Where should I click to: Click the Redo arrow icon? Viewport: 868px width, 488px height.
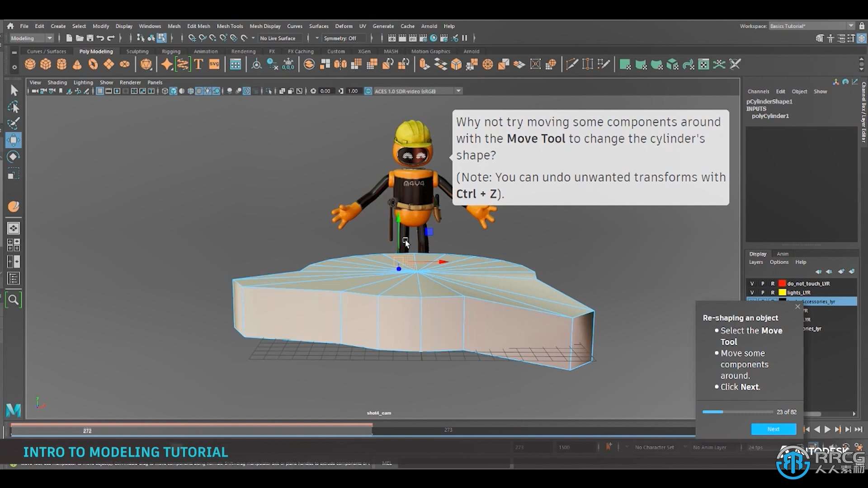(111, 38)
